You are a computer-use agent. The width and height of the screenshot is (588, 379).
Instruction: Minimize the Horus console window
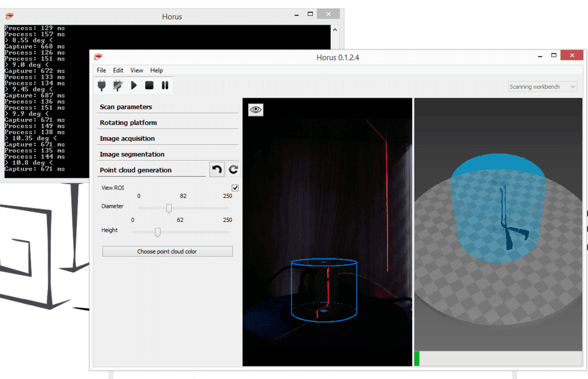[296, 14]
